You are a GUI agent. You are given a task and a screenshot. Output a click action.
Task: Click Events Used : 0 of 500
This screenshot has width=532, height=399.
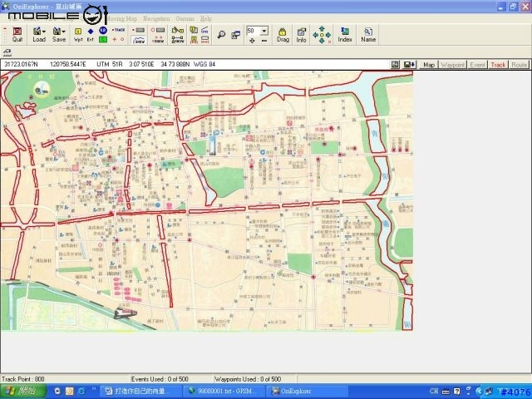pyautogui.click(x=160, y=379)
